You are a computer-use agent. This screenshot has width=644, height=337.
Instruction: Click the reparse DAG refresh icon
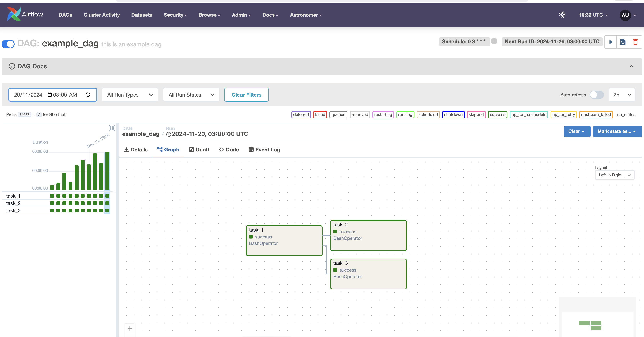click(623, 42)
